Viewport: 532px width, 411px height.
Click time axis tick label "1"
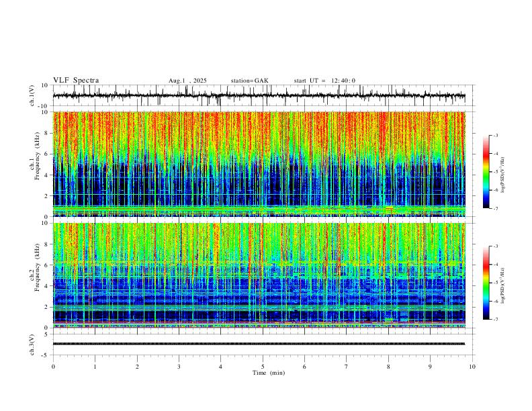click(x=95, y=367)
